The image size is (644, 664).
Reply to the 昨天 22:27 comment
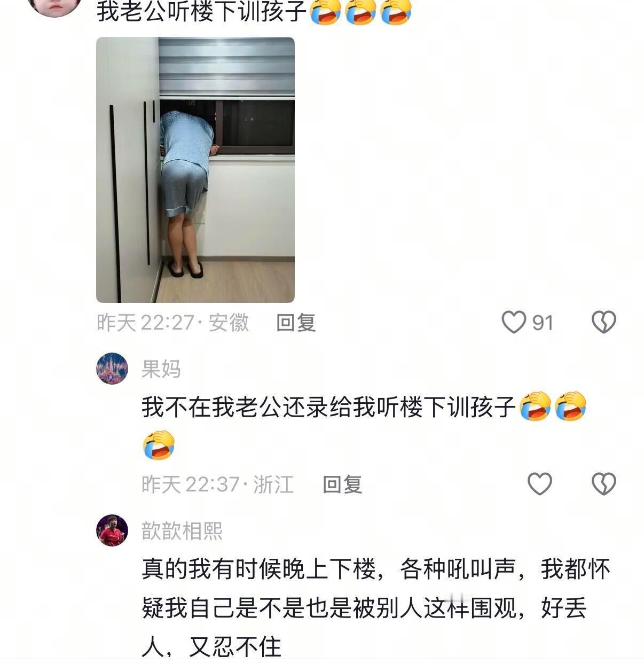point(296,323)
